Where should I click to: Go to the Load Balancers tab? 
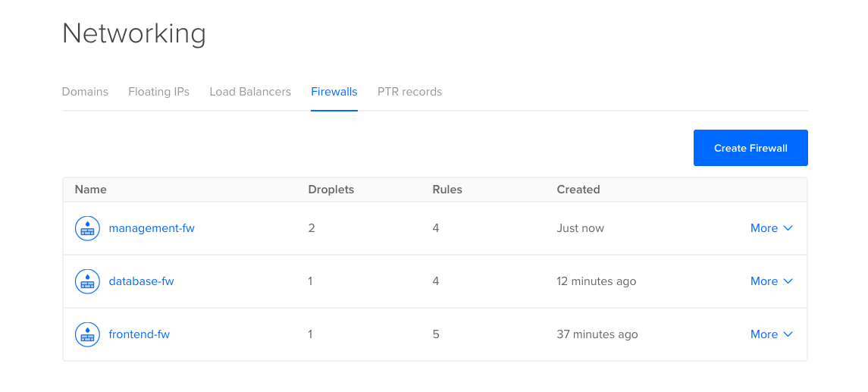(x=250, y=92)
